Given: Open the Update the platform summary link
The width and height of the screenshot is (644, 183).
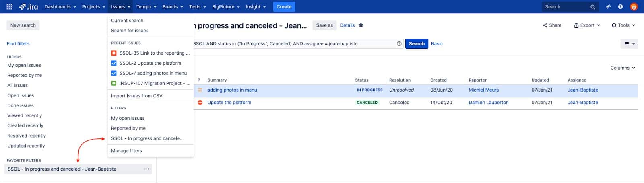Looking at the screenshot, I should (229, 103).
